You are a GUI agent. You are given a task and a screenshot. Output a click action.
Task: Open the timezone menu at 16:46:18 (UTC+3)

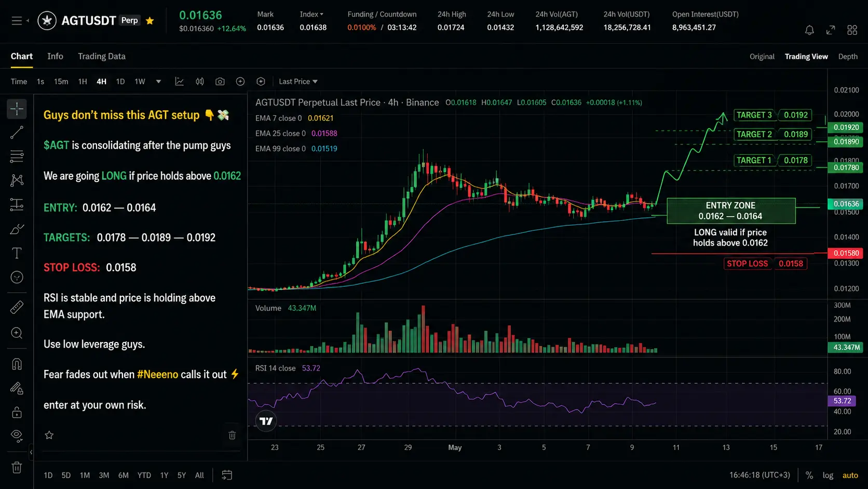[x=759, y=475]
